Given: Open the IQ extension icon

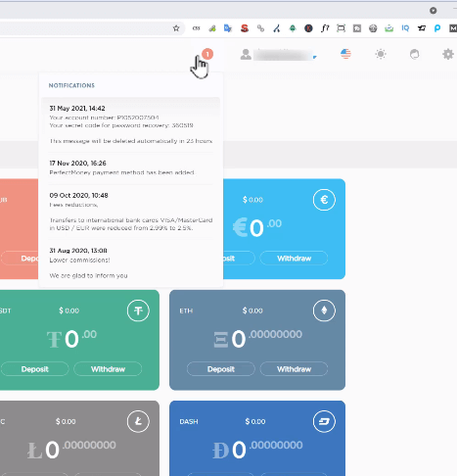Looking at the screenshot, I should tap(405, 28).
